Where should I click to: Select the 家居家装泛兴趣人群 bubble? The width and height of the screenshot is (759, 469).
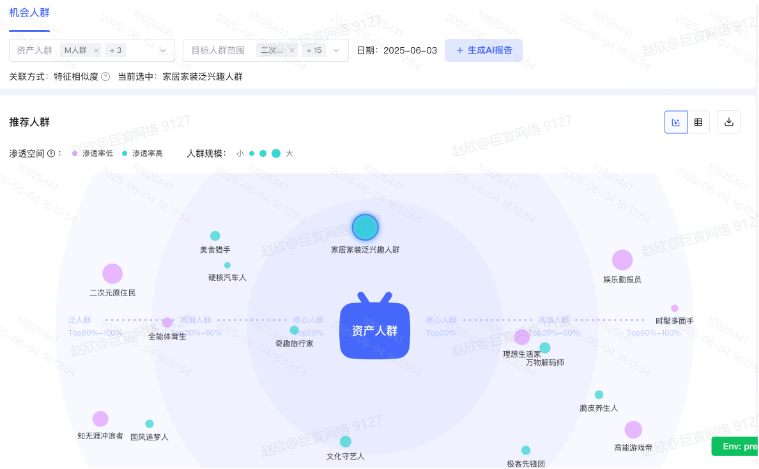coord(365,227)
